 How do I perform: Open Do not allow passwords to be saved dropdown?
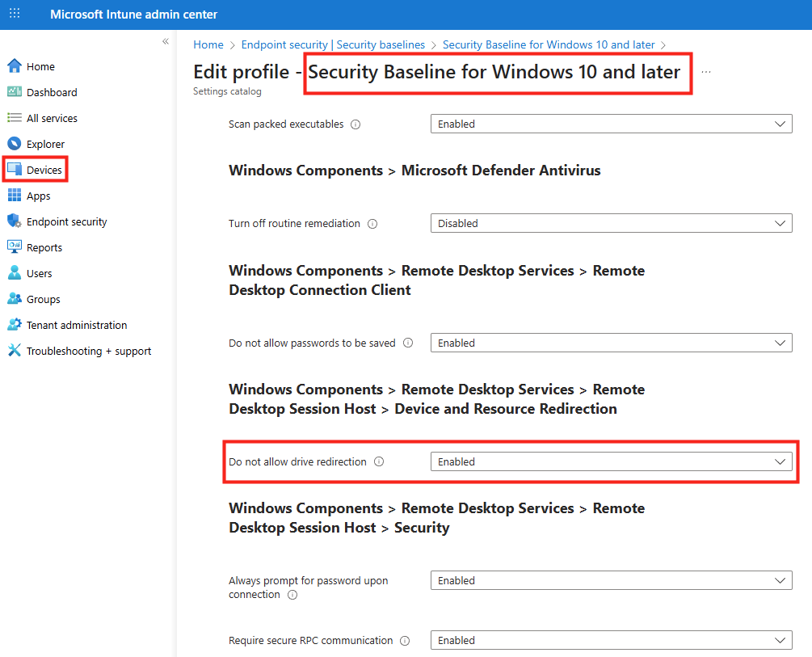click(611, 343)
